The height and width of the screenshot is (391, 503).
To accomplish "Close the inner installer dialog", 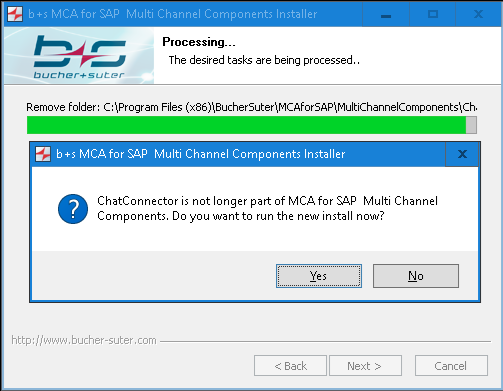I will coord(462,154).
